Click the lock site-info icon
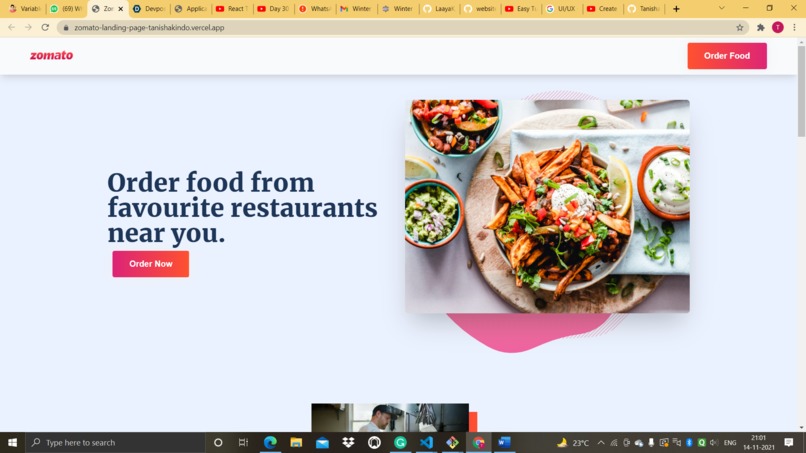Screen dimensions: 806x453 [66, 28]
